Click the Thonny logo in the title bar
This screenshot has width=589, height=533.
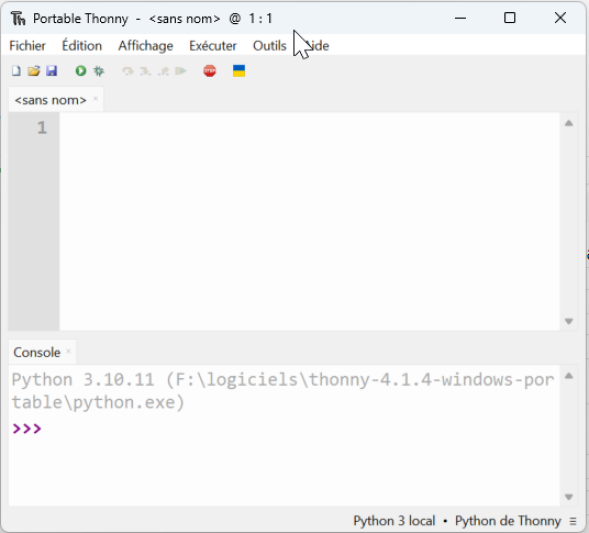tap(18, 18)
